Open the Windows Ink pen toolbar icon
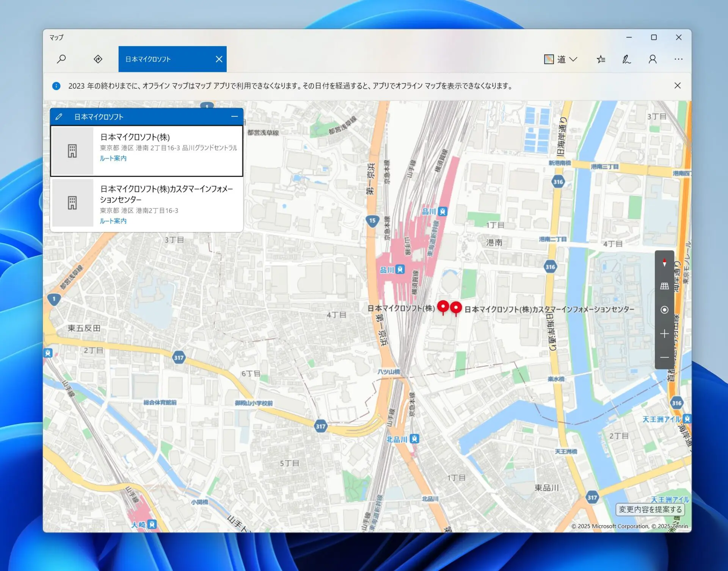Viewport: 728px width, 571px height. pos(626,59)
